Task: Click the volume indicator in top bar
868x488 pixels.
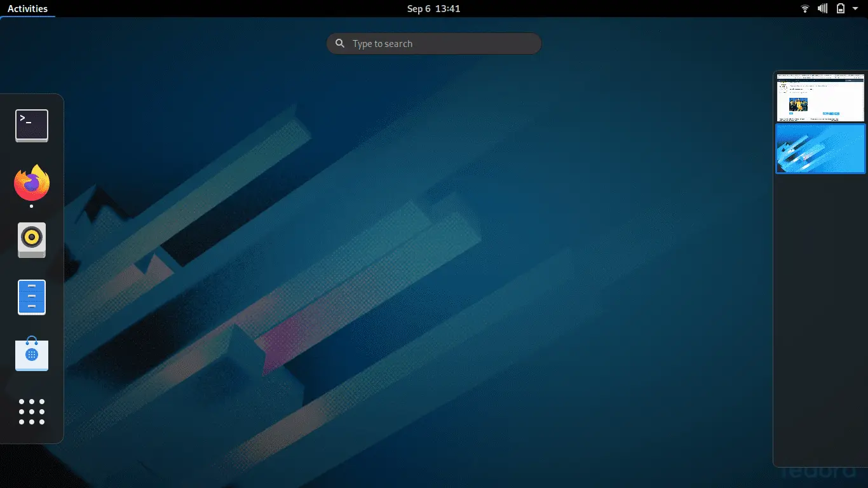Action: coord(822,8)
